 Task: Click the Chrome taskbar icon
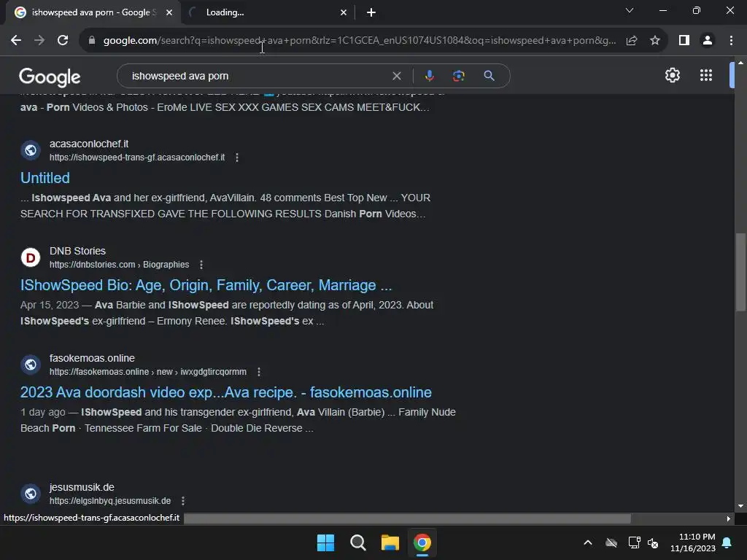click(422, 542)
